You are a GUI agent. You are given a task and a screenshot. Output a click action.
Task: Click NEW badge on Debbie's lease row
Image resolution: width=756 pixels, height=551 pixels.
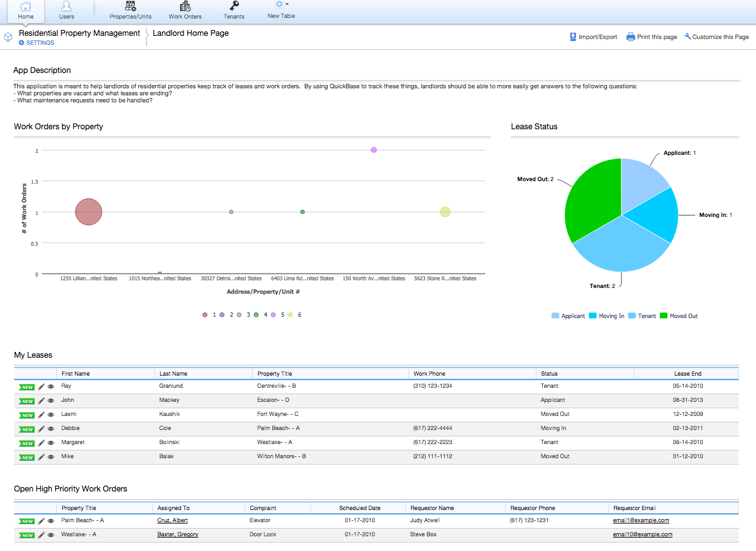[26, 429]
